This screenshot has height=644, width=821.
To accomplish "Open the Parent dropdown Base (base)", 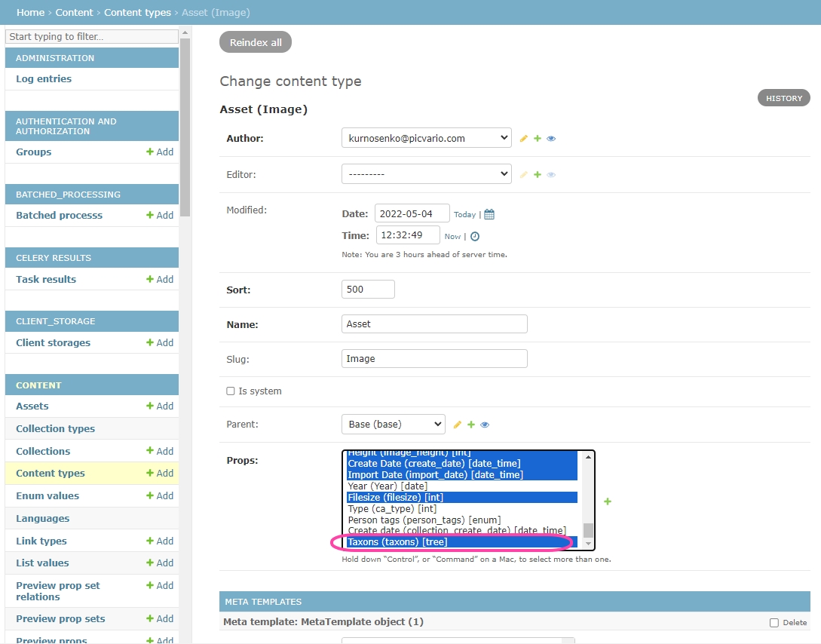I will (x=394, y=424).
